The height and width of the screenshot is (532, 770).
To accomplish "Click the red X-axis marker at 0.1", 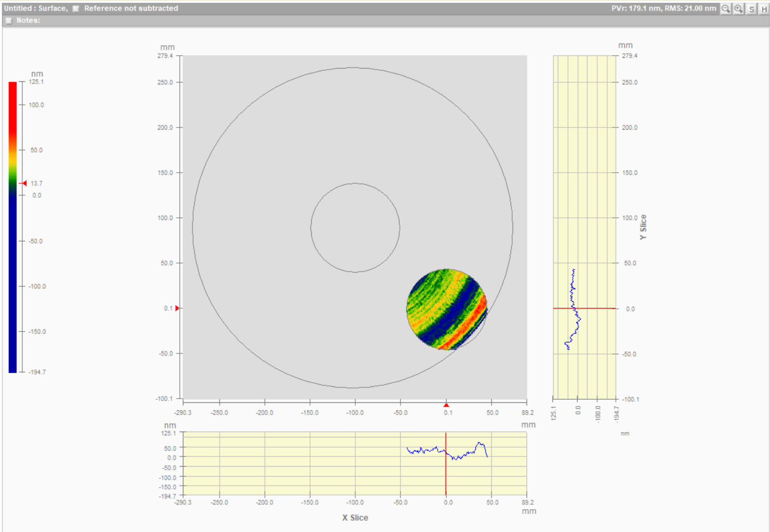I will (446, 405).
